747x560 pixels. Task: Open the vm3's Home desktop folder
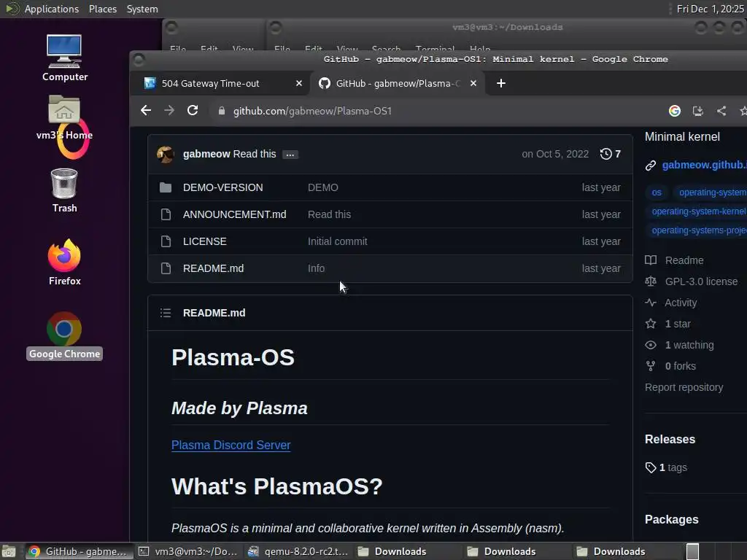tap(64, 117)
